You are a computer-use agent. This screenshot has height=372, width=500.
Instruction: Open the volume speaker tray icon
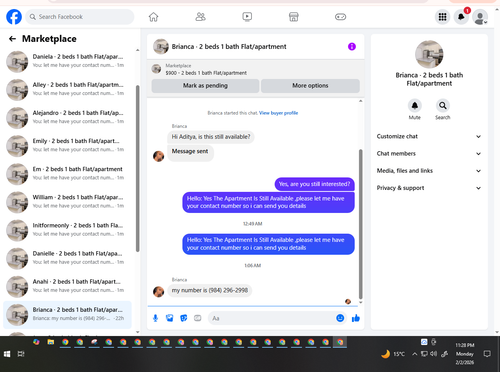tap(433, 354)
